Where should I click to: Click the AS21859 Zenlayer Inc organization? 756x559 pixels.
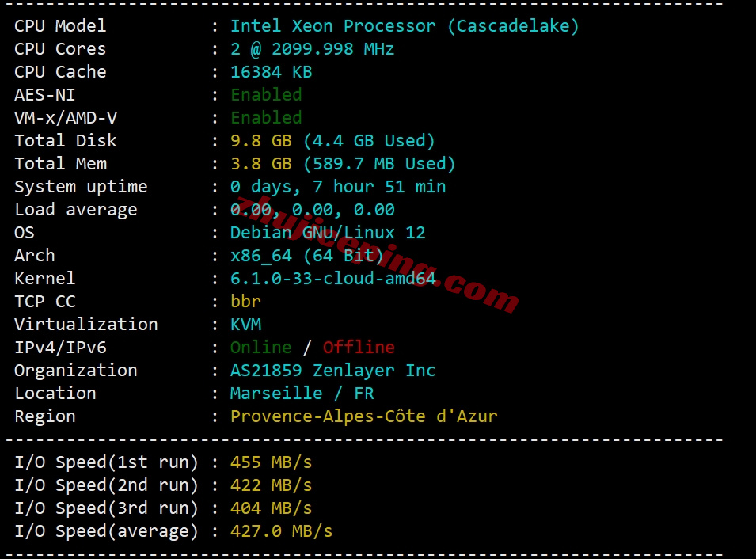pyautogui.click(x=332, y=371)
